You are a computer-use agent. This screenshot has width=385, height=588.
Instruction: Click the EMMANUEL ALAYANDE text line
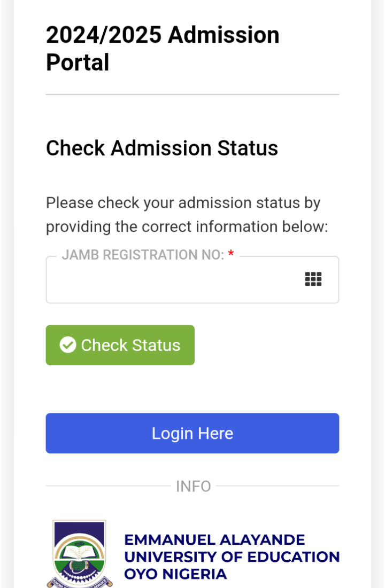214,540
